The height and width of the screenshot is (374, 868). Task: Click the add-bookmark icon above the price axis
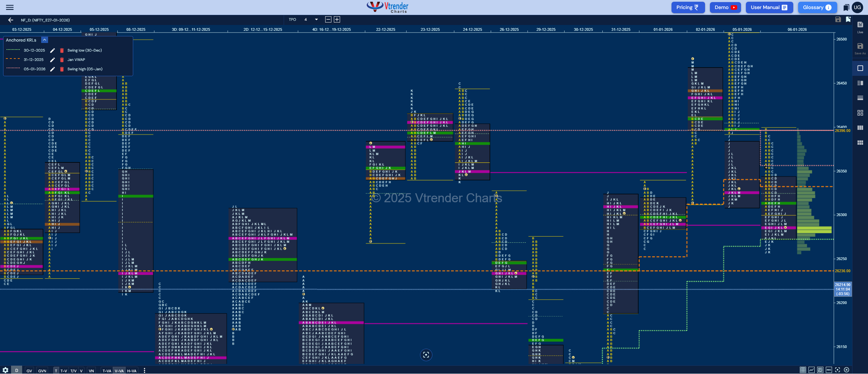(x=848, y=19)
